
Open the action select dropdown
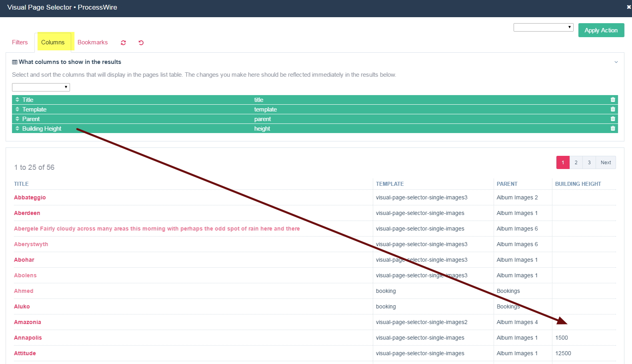click(x=543, y=27)
